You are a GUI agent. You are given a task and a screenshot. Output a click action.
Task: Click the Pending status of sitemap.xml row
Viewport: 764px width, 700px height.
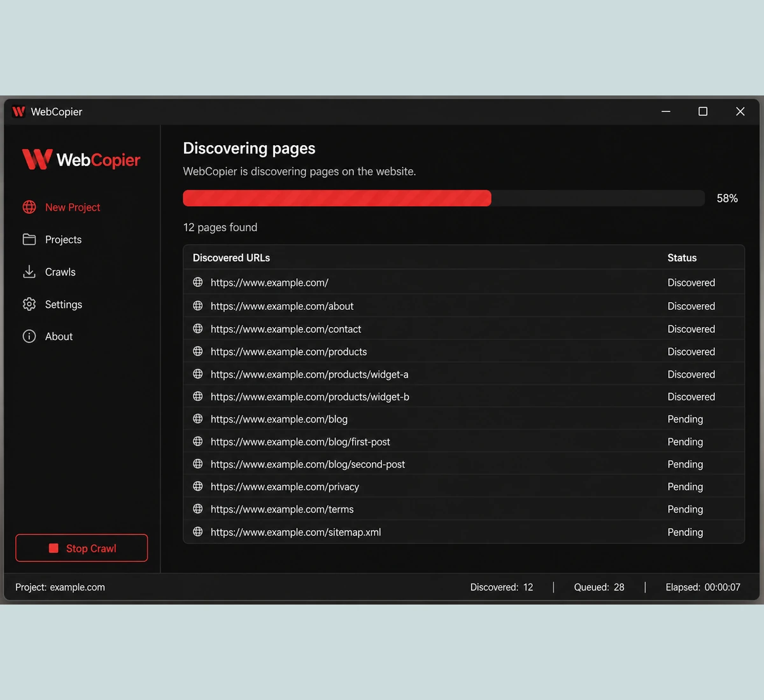point(685,532)
